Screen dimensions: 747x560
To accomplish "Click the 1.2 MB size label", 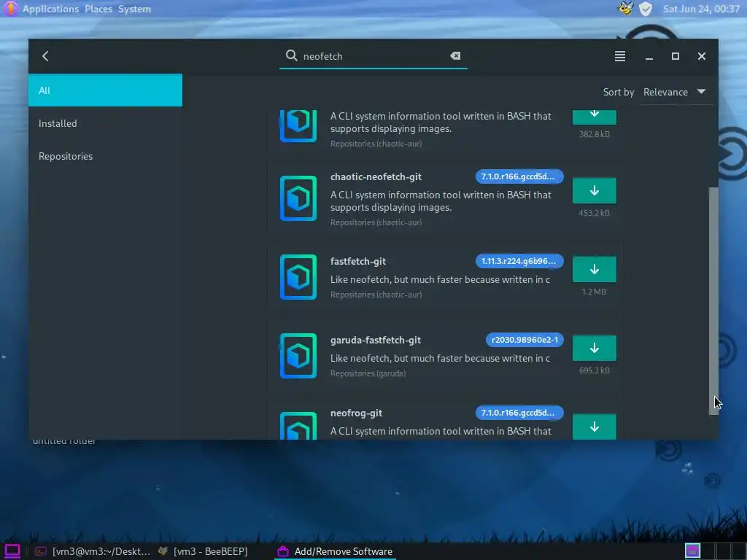I will coord(594,292).
